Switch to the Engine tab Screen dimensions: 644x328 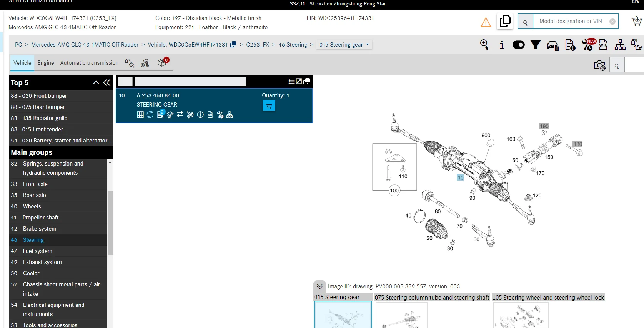pos(46,63)
